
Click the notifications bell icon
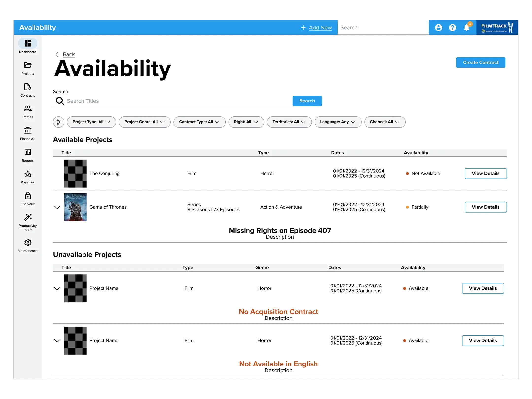(x=466, y=28)
